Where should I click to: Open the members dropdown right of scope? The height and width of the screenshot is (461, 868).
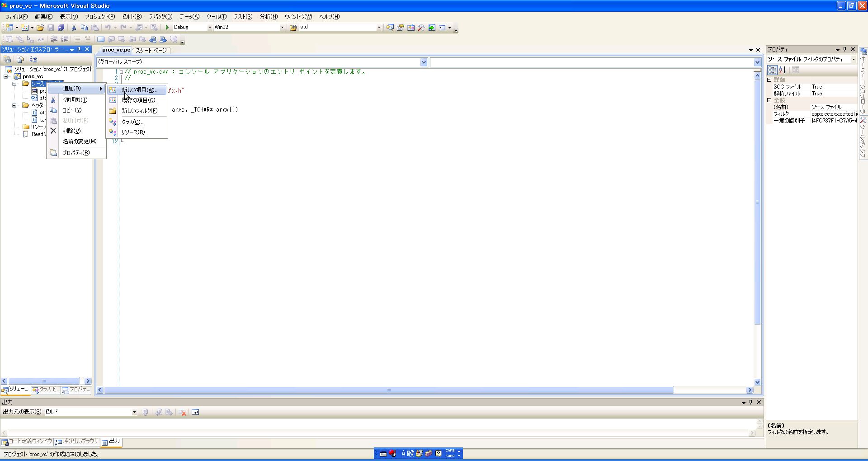pos(757,62)
